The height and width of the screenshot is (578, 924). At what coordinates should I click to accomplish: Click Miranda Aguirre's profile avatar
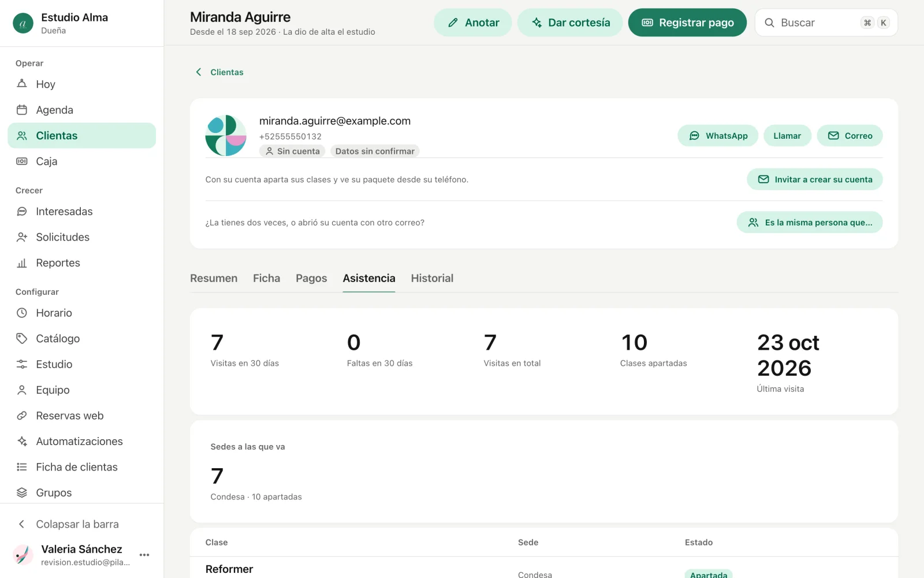(226, 135)
